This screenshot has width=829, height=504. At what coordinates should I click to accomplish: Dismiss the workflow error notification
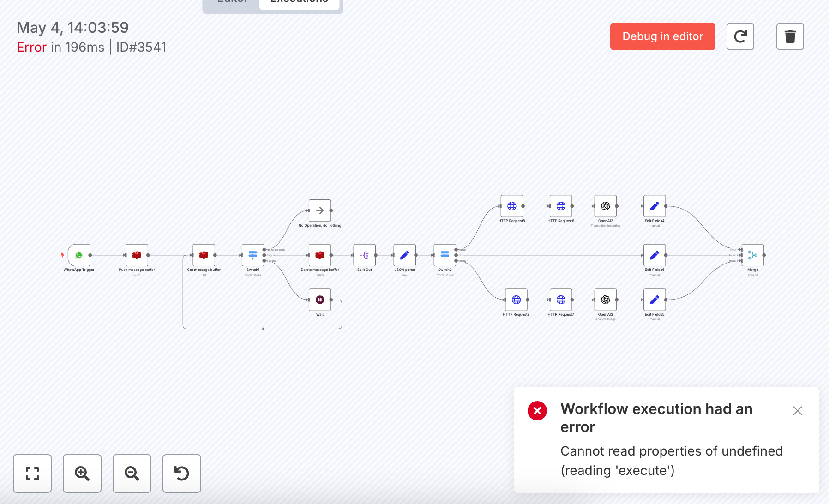(798, 411)
